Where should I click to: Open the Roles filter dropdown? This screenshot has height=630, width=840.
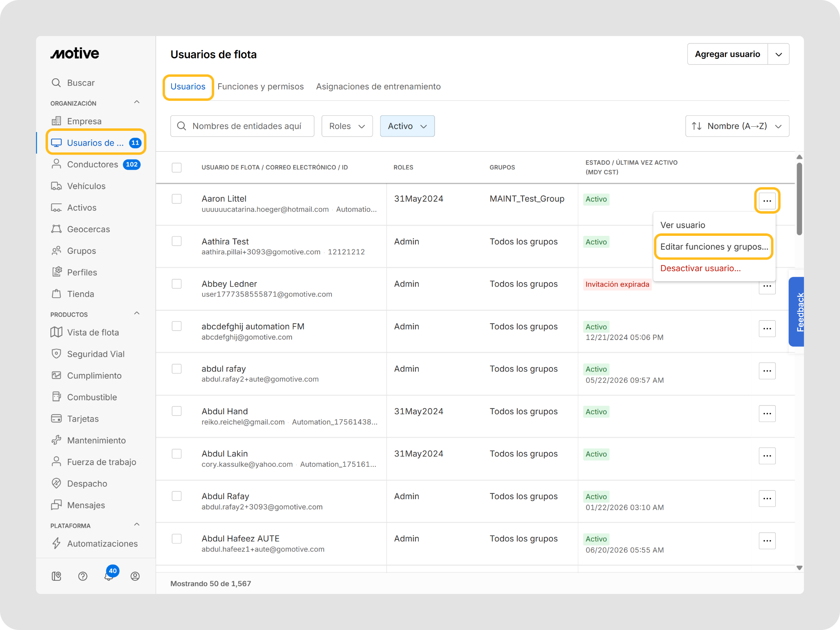[x=347, y=126]
